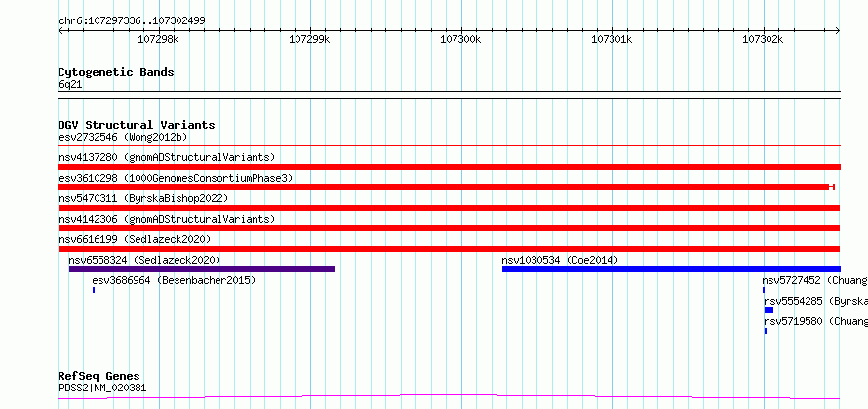Screen dimensions: 868x409
Task: Click the blue bar for nsv1030534
Action: (x=671, y=269)
